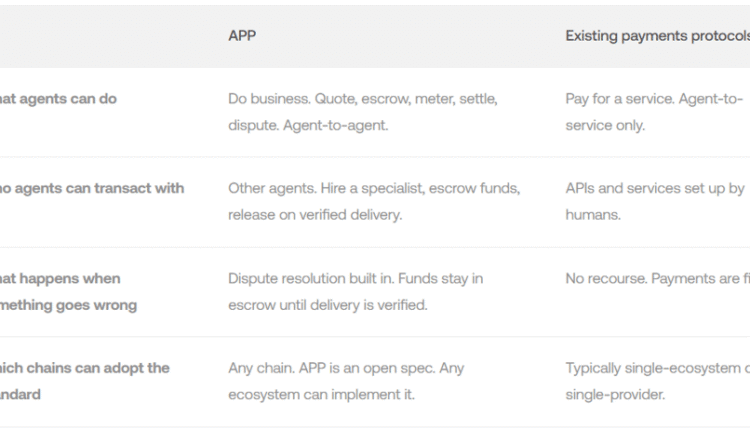This screenshot has width=750, height=430.
Task: Click the 'single-provider.' text
Action: (x=614, y=395)
